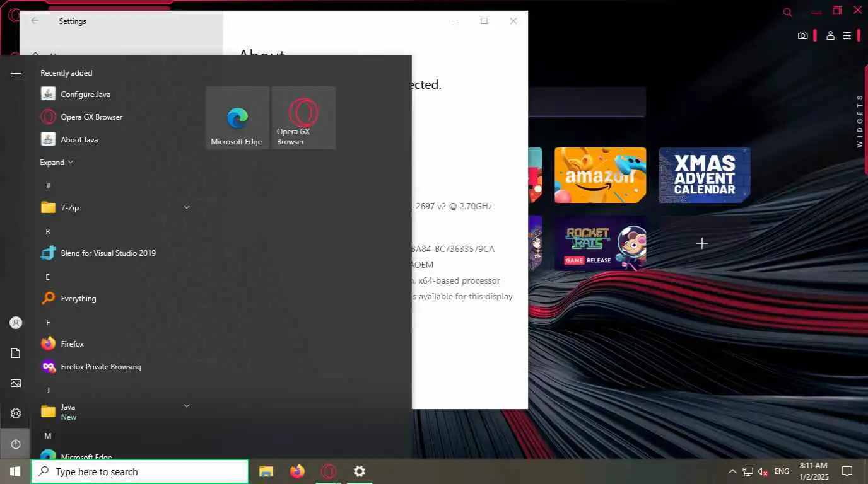This screenshot has height=484, width=868.
Task: Click the Power button in Start
Action: (x=16, y=444)
